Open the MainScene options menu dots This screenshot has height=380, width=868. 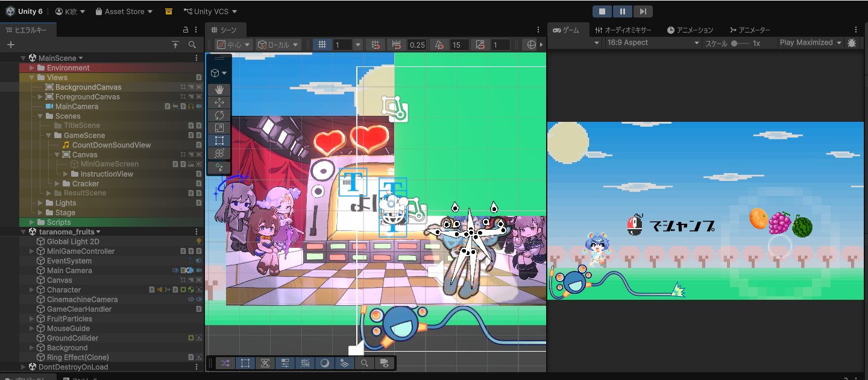tap(197, 58)
